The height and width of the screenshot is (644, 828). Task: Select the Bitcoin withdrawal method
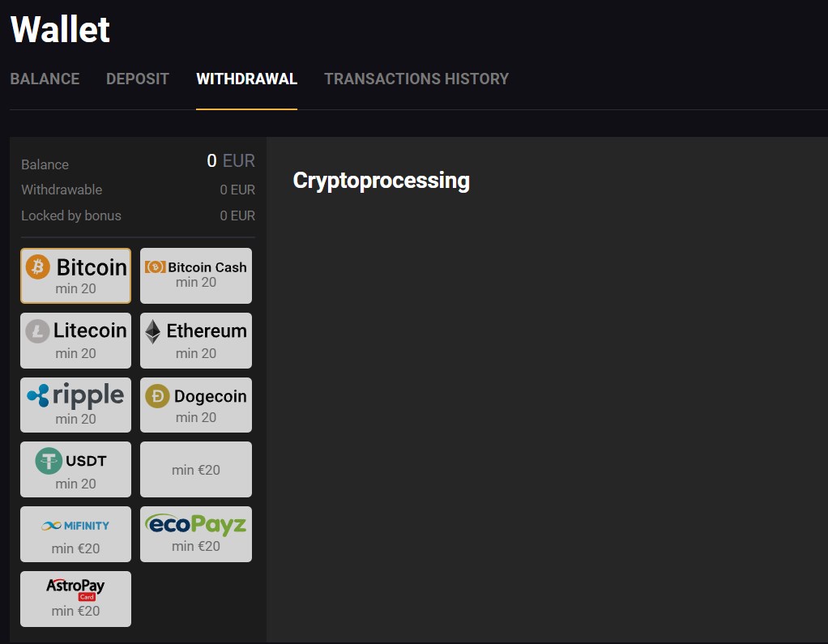point(75,275)
